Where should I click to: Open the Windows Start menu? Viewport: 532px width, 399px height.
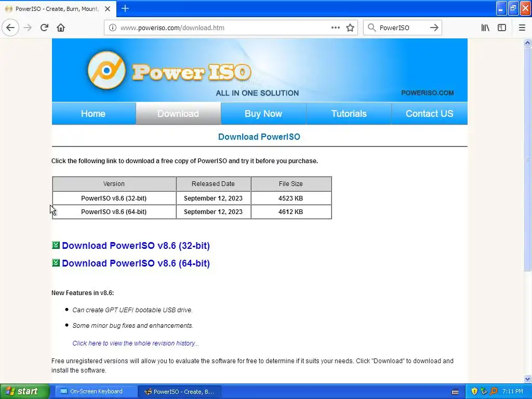coord(24,391)
